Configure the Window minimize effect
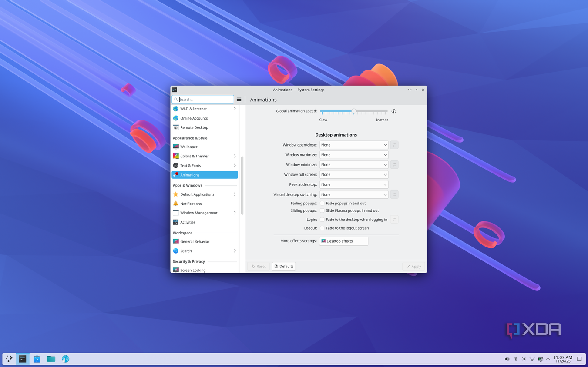 [394, 165]
